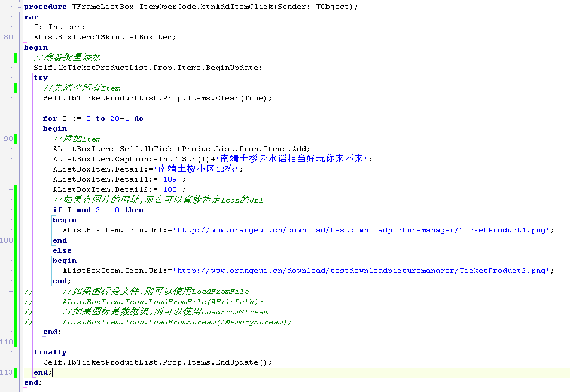The width and height of the screenshot is (570, 392).
Task: Click the 'for I := 0 to 20-1 do' line
Action: pyautogui.click(x=93, y=118)
